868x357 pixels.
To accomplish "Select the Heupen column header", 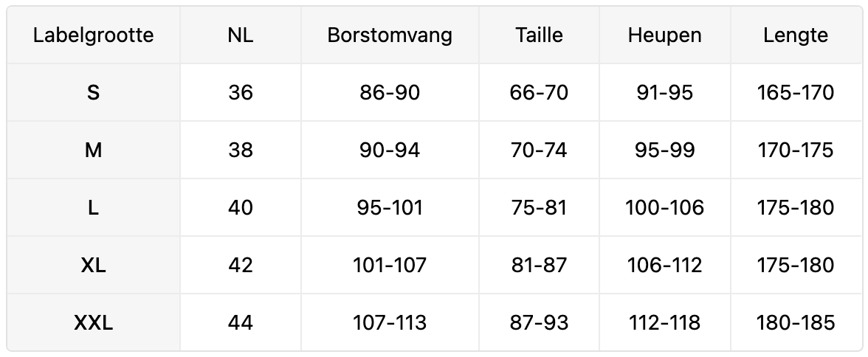I will point(664,35).
